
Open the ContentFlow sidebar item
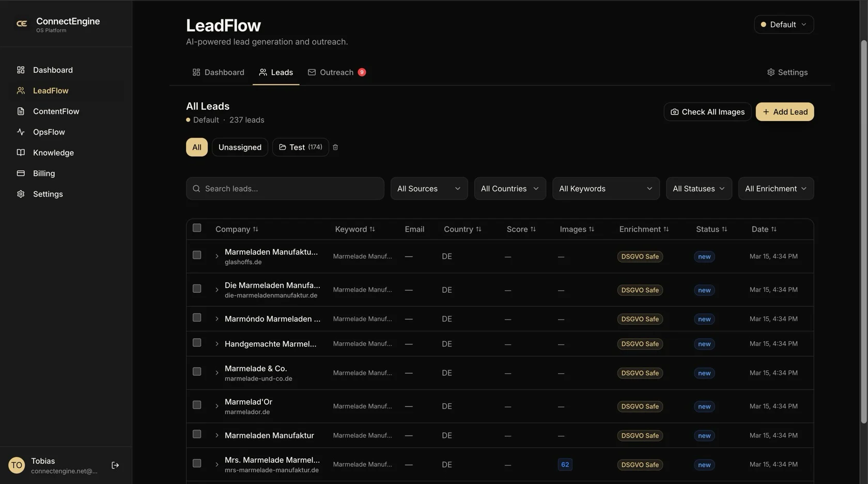click(x=56, y=111)
